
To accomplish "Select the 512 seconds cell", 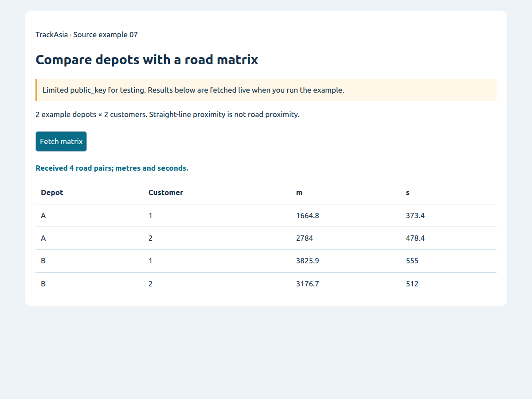I will point(449,284).
